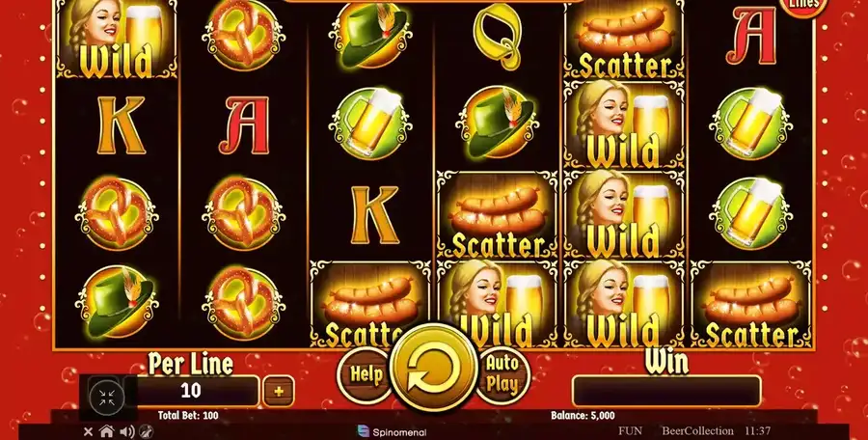
Task: Click the Win amount display box
Action: [666, 391]
